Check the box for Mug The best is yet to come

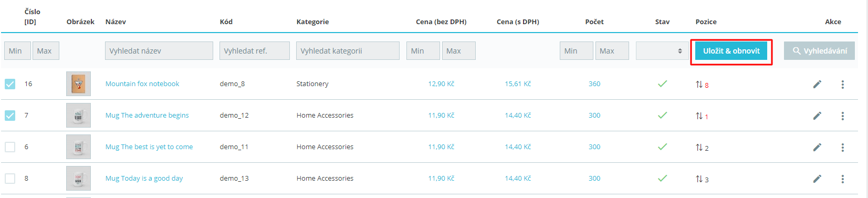tap(10, 147)
